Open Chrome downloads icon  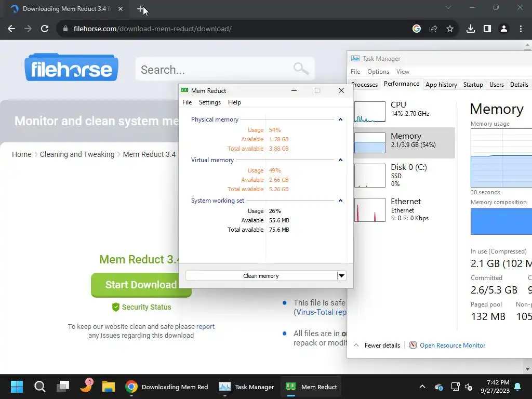click(470, 29)
